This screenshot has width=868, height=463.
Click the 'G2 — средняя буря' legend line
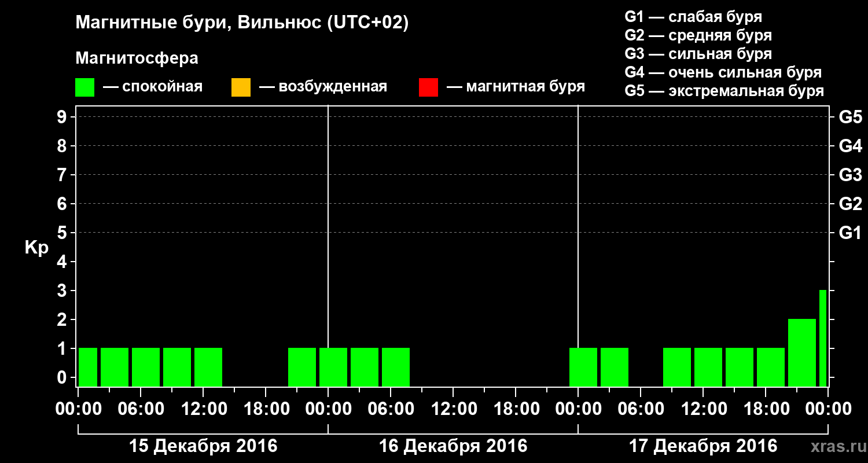coord(698,35)
